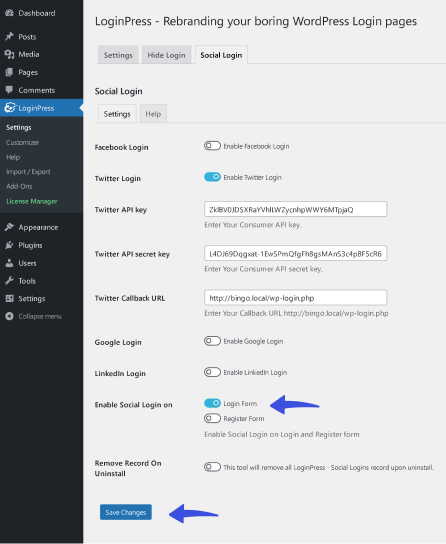Toggle Remove Record On Uninstall switch
The height and width of the screenshot is (544, 446).
point(212,467)
